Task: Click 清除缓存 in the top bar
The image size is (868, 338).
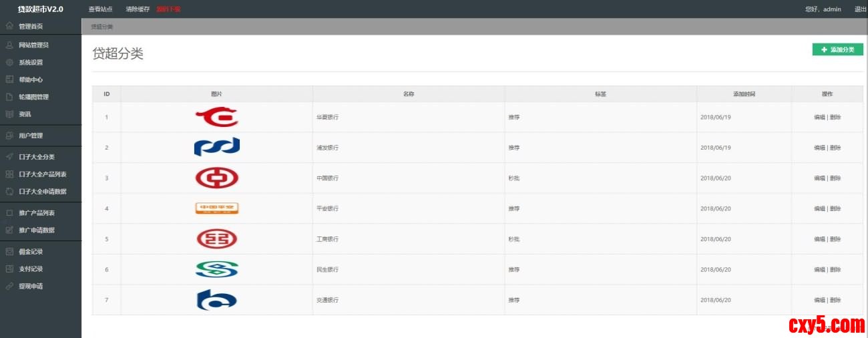Action: pos(138,9)
